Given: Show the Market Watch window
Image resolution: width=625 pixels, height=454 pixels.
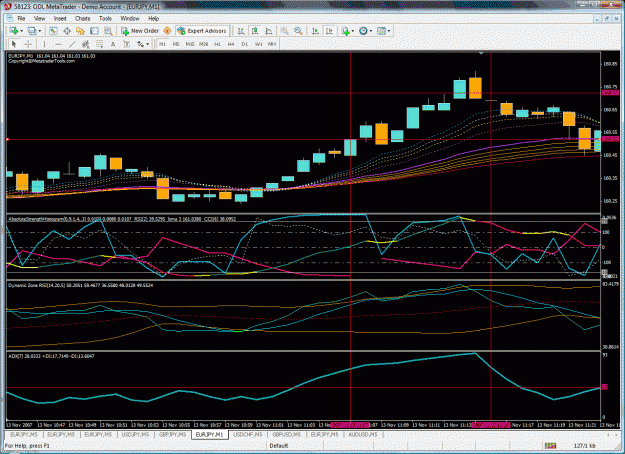Looking at the screenshot, I should [x=53, y=31].
